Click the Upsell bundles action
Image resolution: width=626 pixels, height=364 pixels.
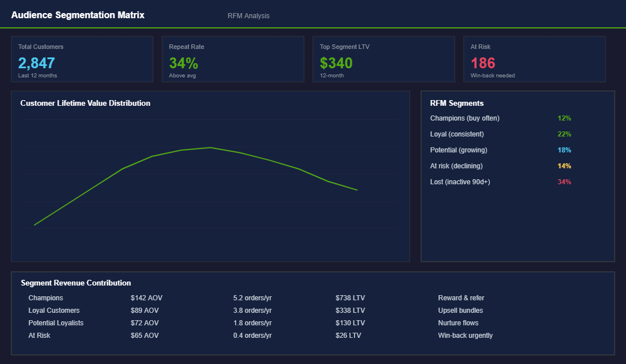pos(460,311)
